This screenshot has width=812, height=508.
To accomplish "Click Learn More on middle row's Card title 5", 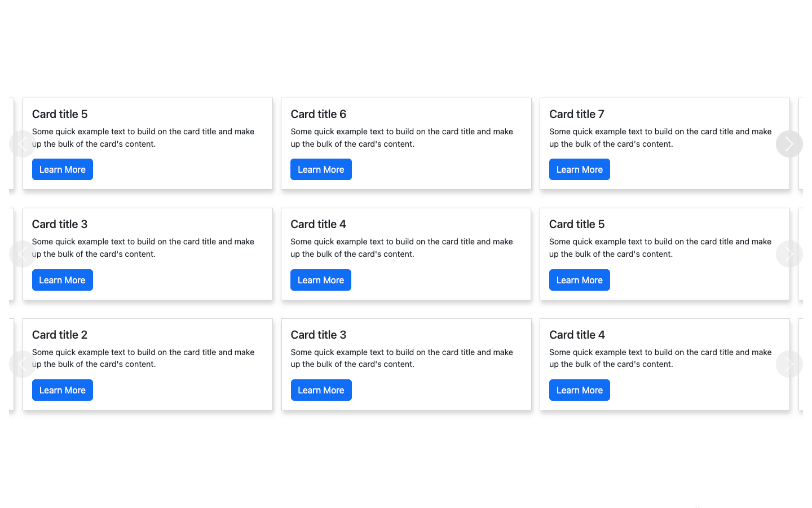I will point(579,279).
